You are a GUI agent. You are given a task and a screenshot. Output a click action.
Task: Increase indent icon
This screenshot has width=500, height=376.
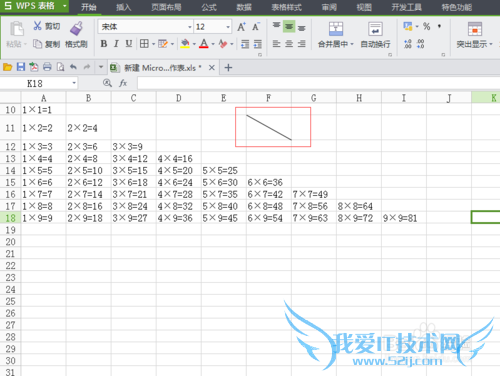click(257, 44)
